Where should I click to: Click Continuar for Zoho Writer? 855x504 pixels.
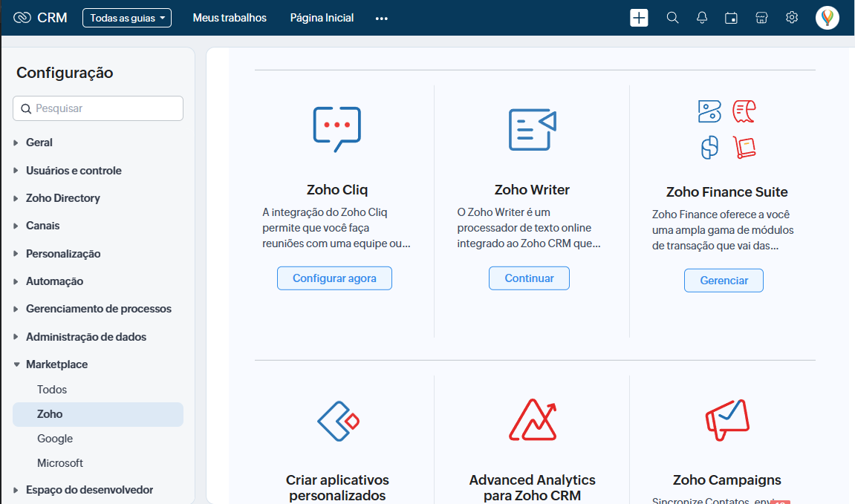(x=529, y=278)
